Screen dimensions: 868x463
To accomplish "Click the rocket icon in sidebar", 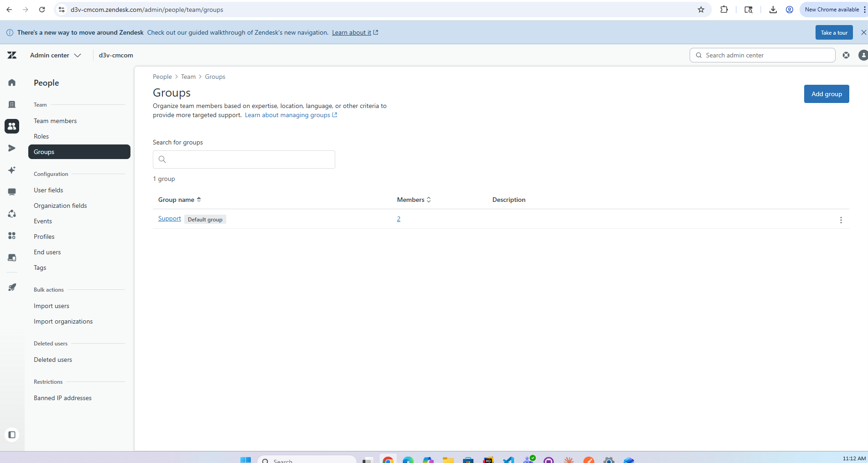I will (12, 288).
